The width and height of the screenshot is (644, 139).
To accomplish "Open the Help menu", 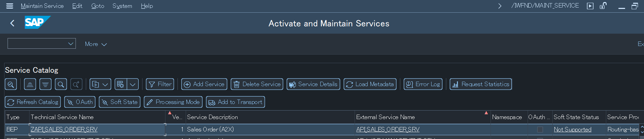I will (x=147, y=6).
